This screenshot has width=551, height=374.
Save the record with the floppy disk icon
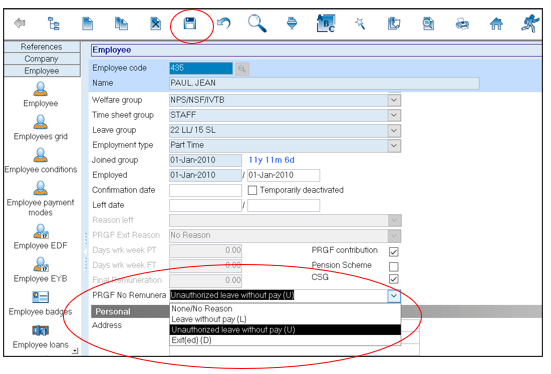(x=190, y=24)
